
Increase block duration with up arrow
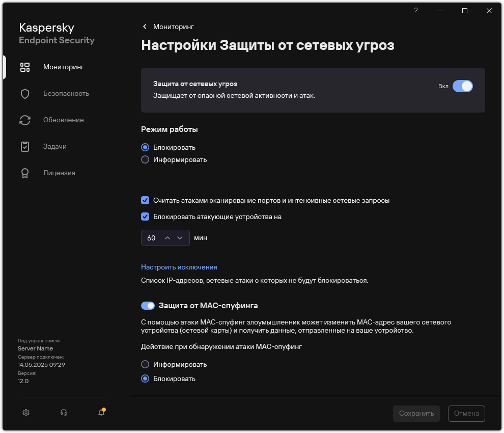(x=167, y=238)
